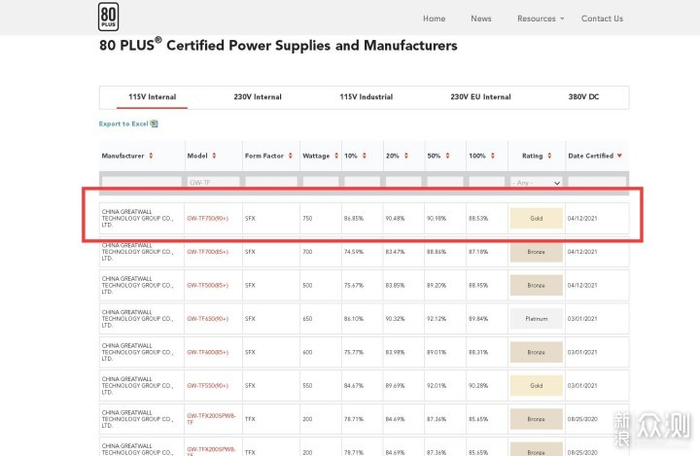Click the 100% filter input field
Image resolution: width=700 pixels, height=456 pixels.
487,183
